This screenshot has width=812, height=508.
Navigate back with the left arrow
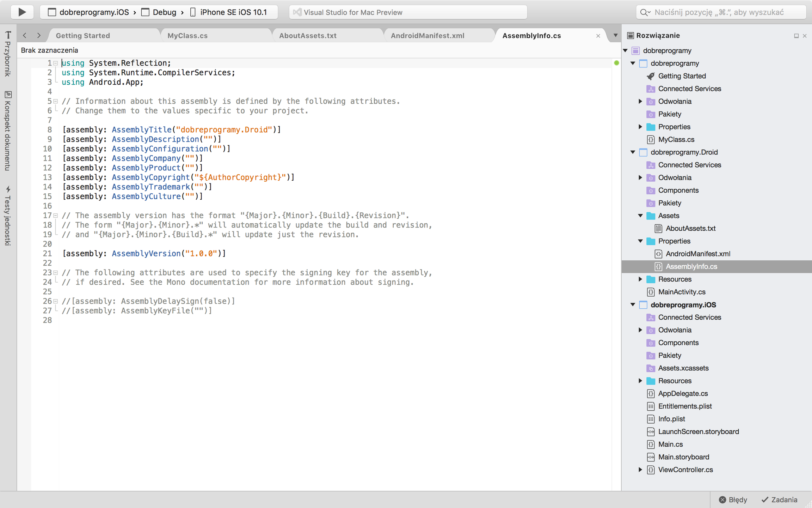25,35
